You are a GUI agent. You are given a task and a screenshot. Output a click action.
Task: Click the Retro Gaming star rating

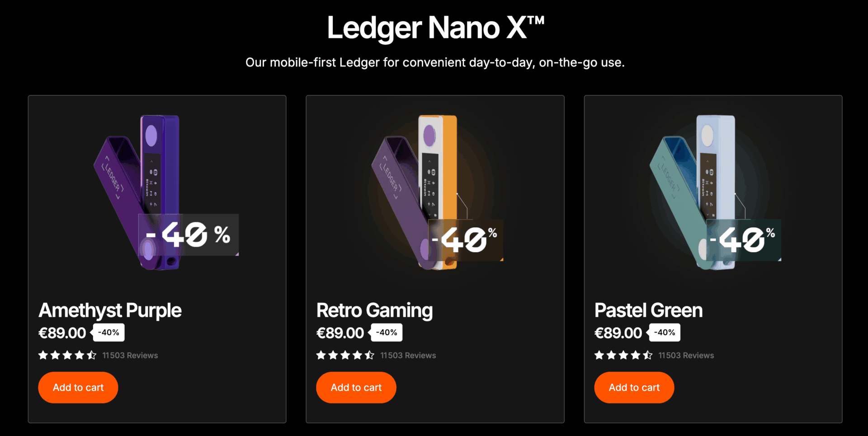(x=345, y=355)
